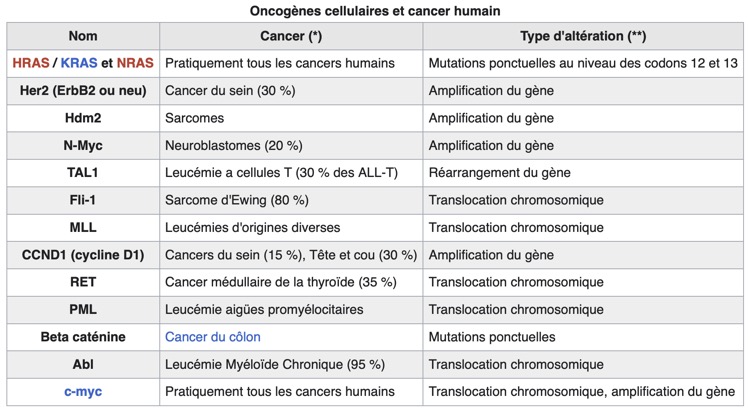Click the 'Mutations ponctuelles au niveau des codons' cell
Image resolution: width=750 pixels, height=413 pixels.
point(583,63)
